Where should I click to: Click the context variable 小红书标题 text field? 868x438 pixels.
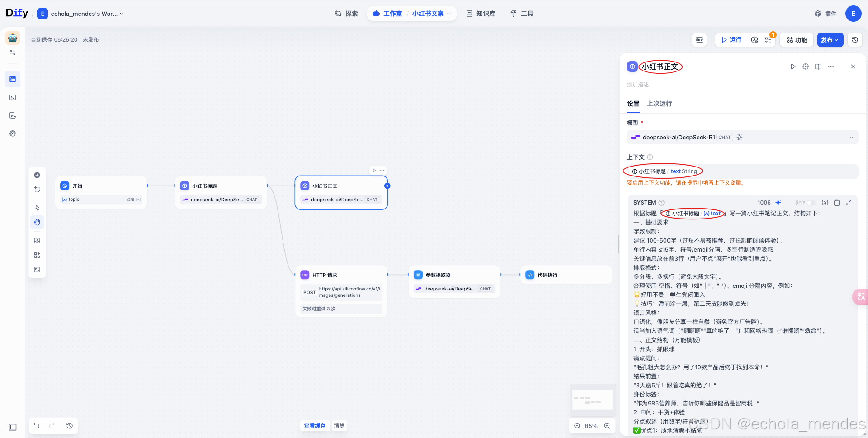coord(742,171)
